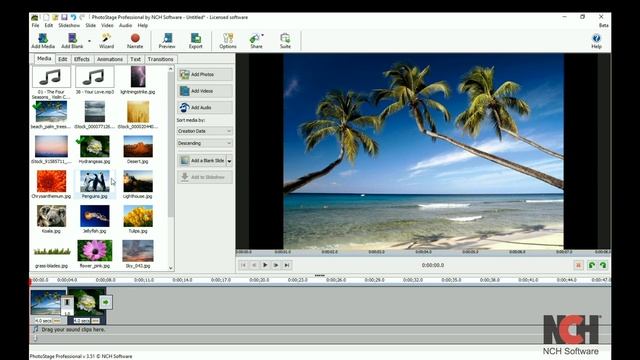Click the Export toolbar icon

[196, 41]
